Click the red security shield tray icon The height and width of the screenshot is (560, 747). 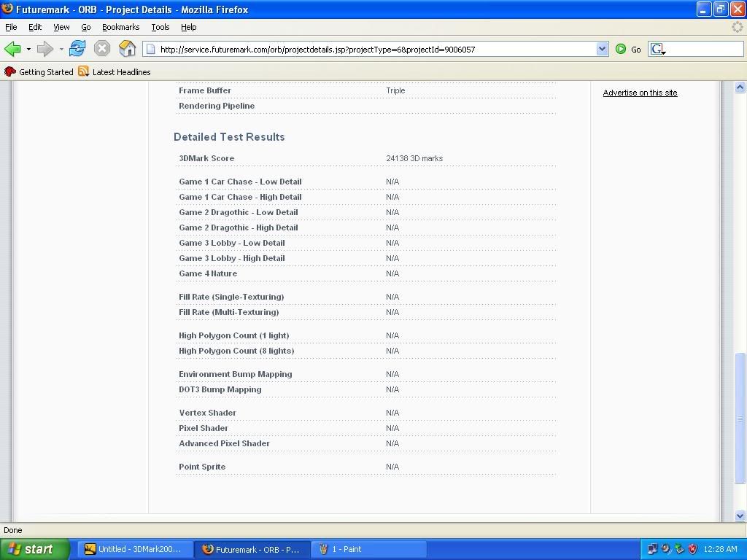pos(692,549)
